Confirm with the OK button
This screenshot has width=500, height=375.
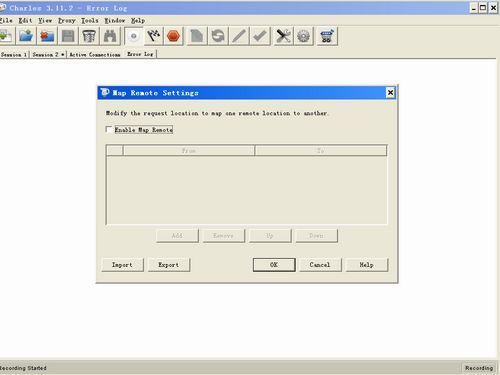(274, 265)
